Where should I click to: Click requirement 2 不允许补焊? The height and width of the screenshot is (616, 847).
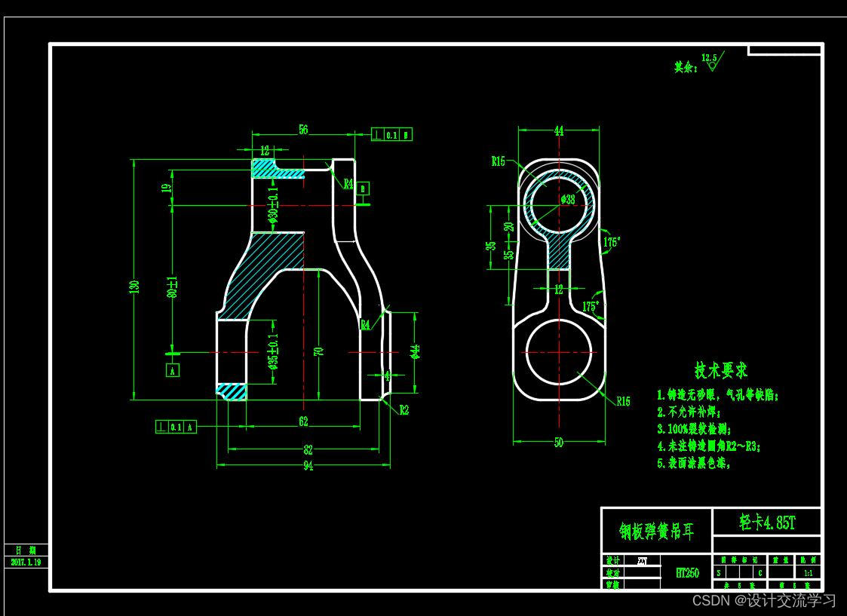point(689,412)
